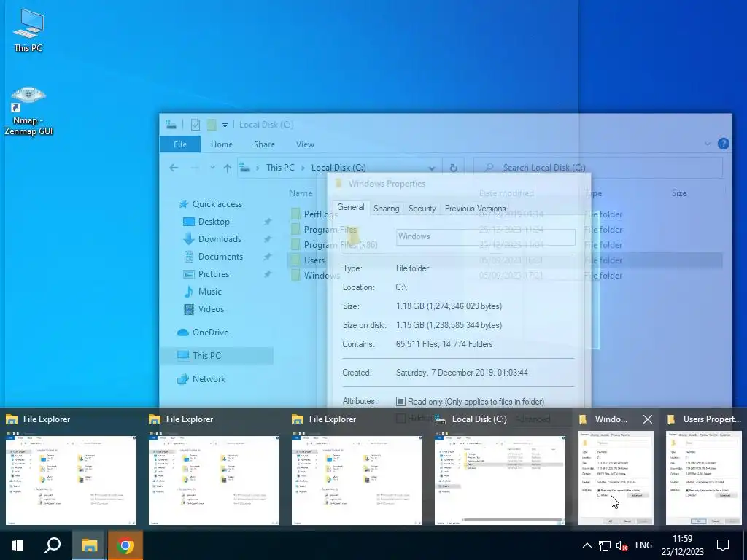The image size is (747, 560).
Task: Open the Home ribbon tab
Action: tap(222, 144)
